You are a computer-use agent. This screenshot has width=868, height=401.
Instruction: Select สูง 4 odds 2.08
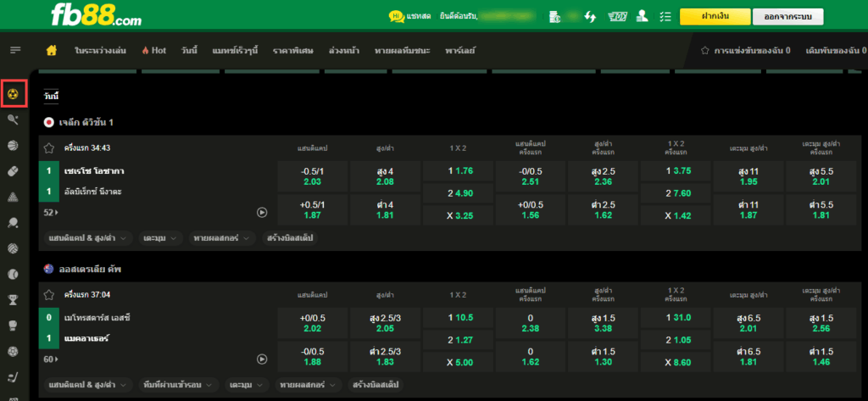(386, 176)
